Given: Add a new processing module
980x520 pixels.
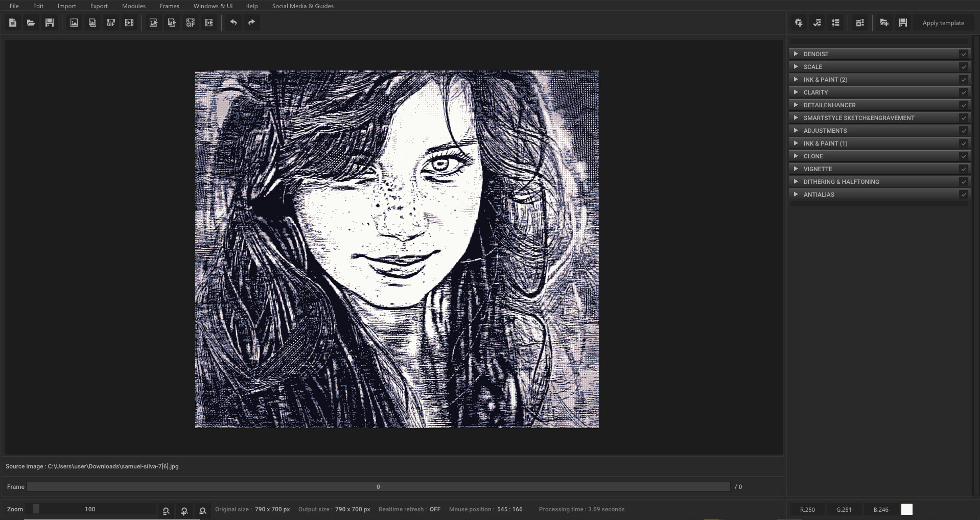Looking at the screenshot, I should 798,22.
